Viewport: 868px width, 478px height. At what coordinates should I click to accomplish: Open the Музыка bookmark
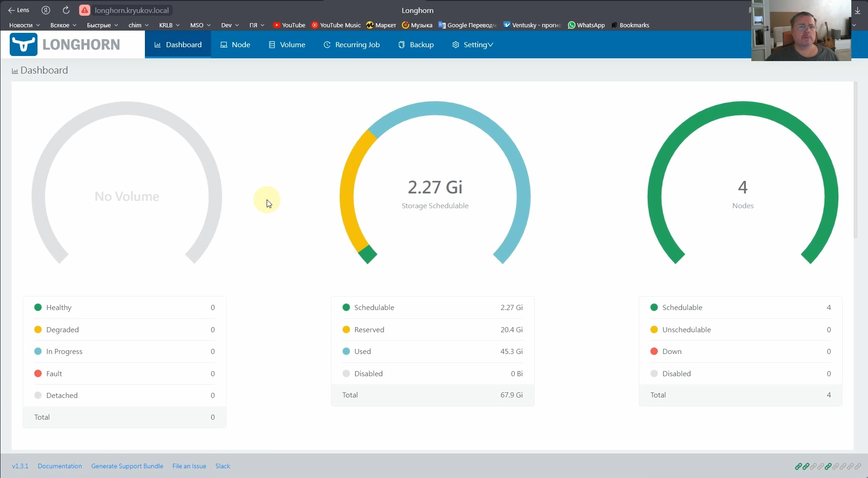click(x=417, y=25)
